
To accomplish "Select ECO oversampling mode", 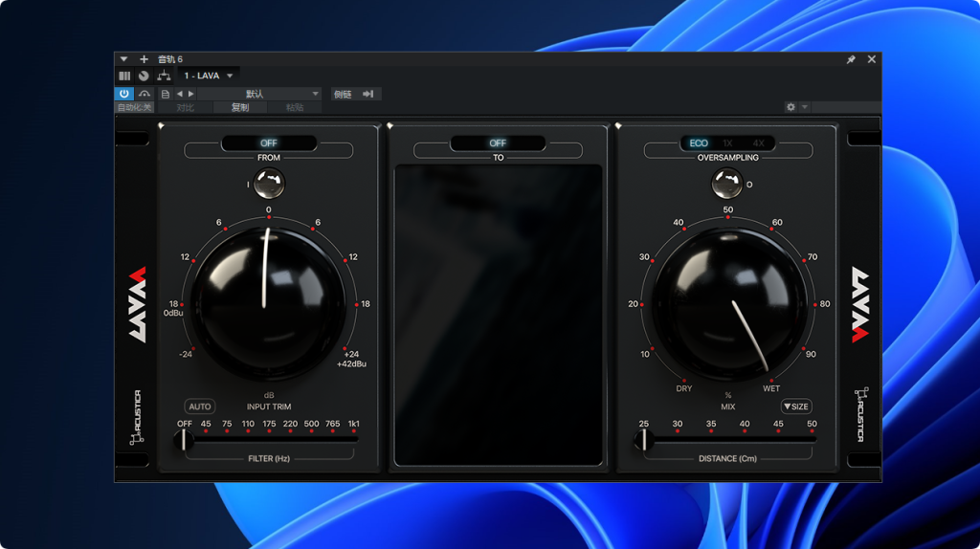I will coord(698,143).
